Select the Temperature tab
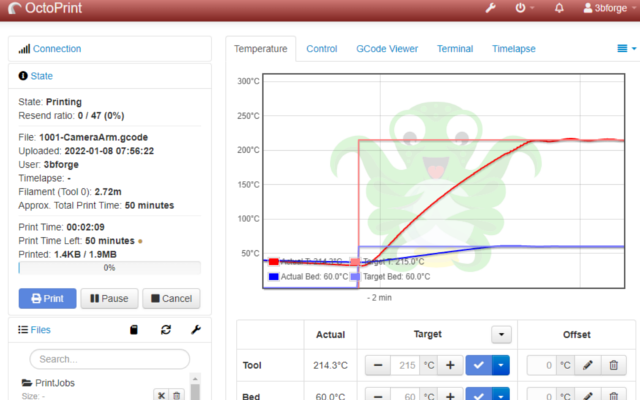Image resolution: width=640 pixels, height=400 pixels. [260, 49]
